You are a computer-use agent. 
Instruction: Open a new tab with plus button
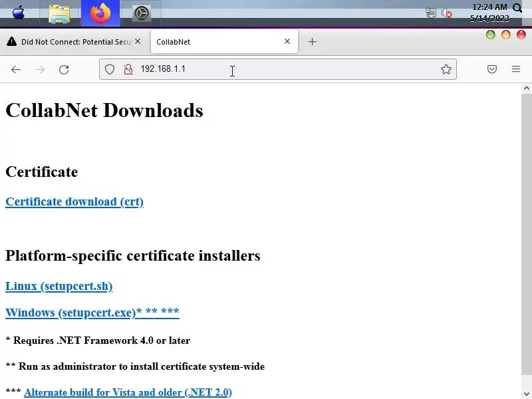coord(312,42)
